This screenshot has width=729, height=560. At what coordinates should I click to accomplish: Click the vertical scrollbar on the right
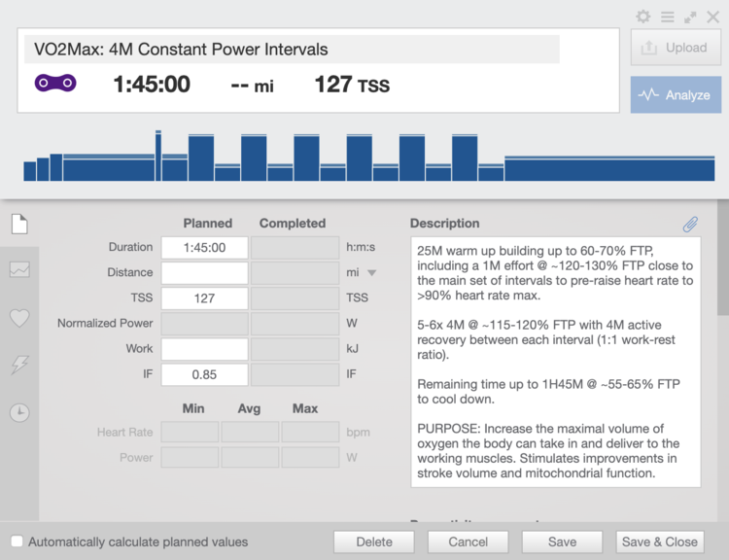point(723,259)
